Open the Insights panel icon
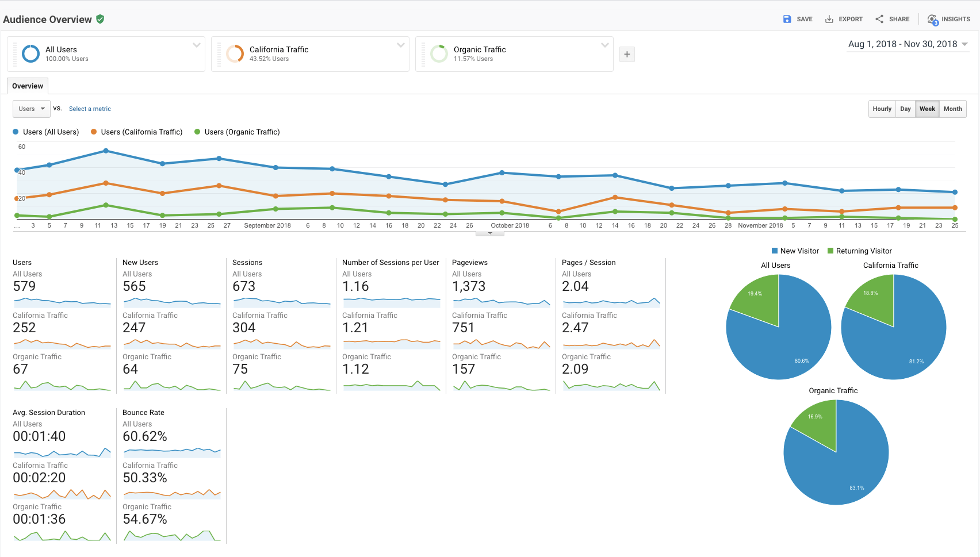The width and height of the screenshot is (980, 557). coord(932,20)
